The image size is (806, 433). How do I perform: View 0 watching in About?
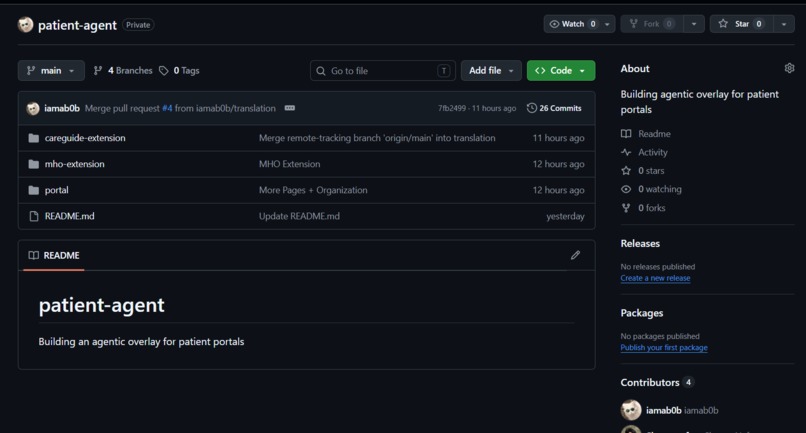pos(660,189)
